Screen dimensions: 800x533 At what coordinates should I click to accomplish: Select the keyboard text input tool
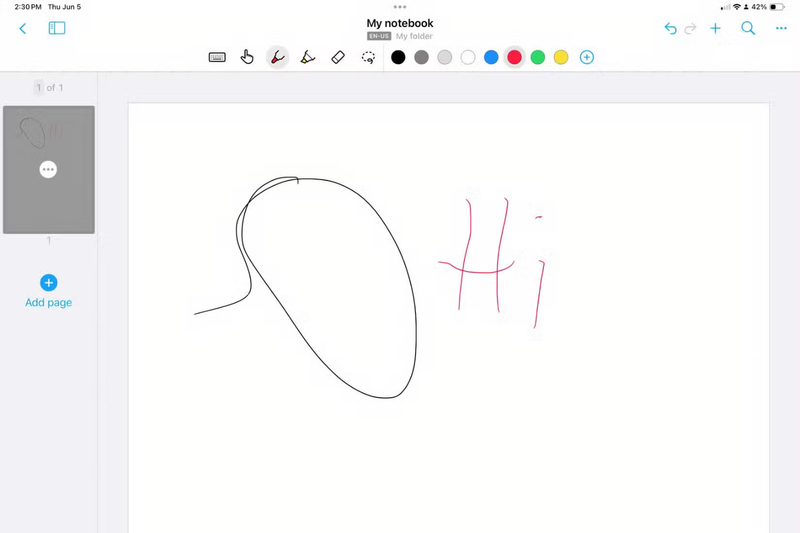click(217, 57)
